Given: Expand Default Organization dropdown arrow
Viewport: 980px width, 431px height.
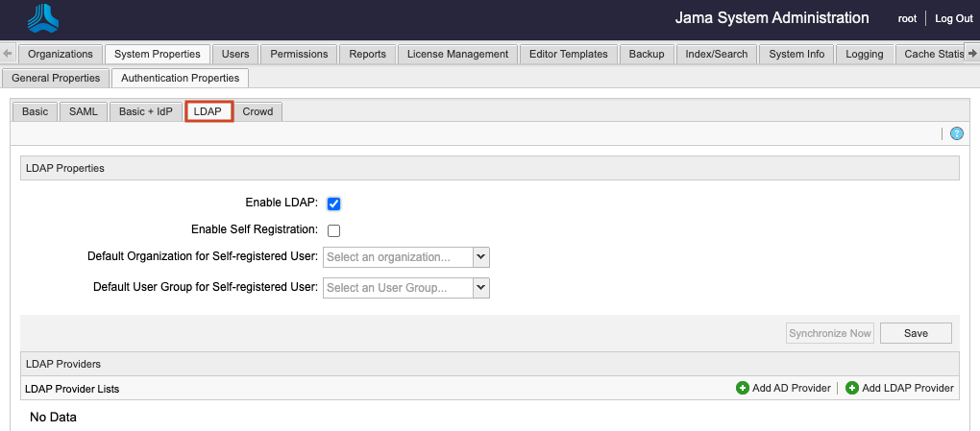Looking at the screenshot, I should pos(480,256).
